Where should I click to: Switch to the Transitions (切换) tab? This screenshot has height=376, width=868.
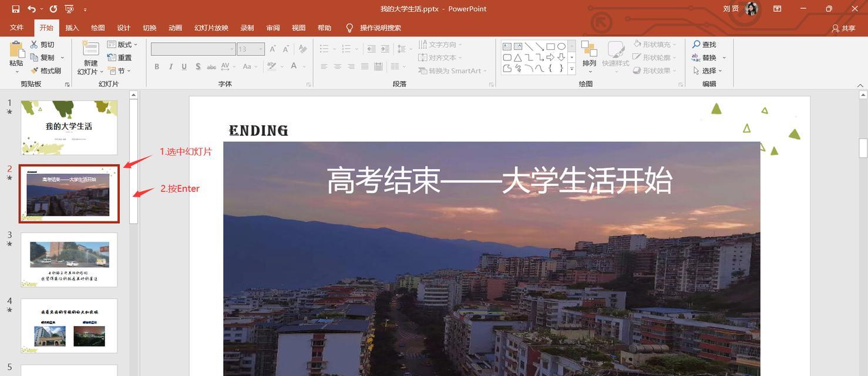(150, 28)
